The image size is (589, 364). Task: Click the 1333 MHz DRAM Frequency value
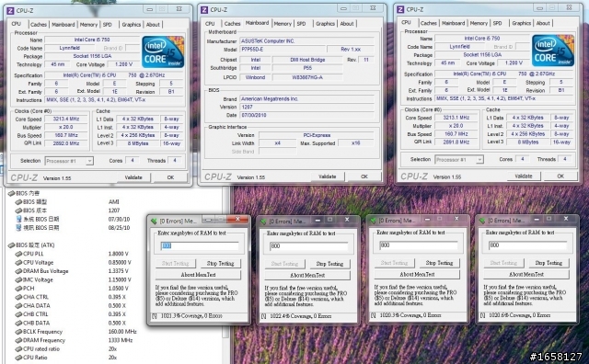(121, 340)
